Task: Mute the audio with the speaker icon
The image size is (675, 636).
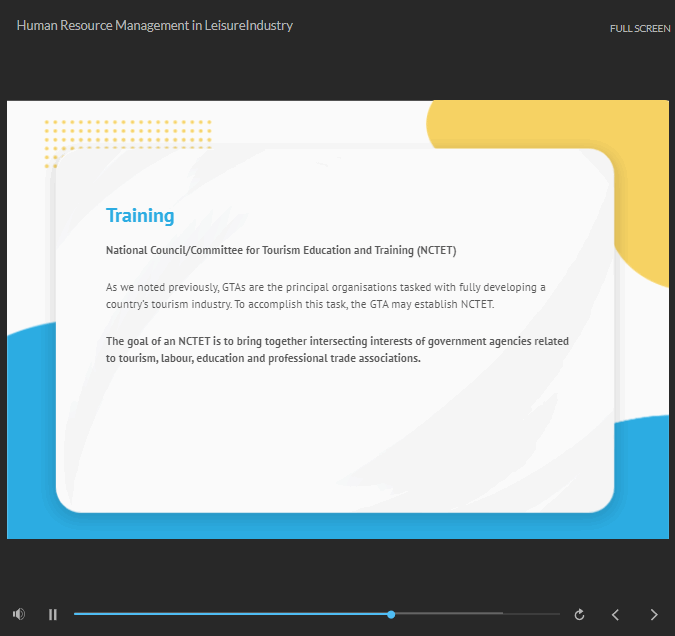Action: pyautogui.click(x=19, y=614)
